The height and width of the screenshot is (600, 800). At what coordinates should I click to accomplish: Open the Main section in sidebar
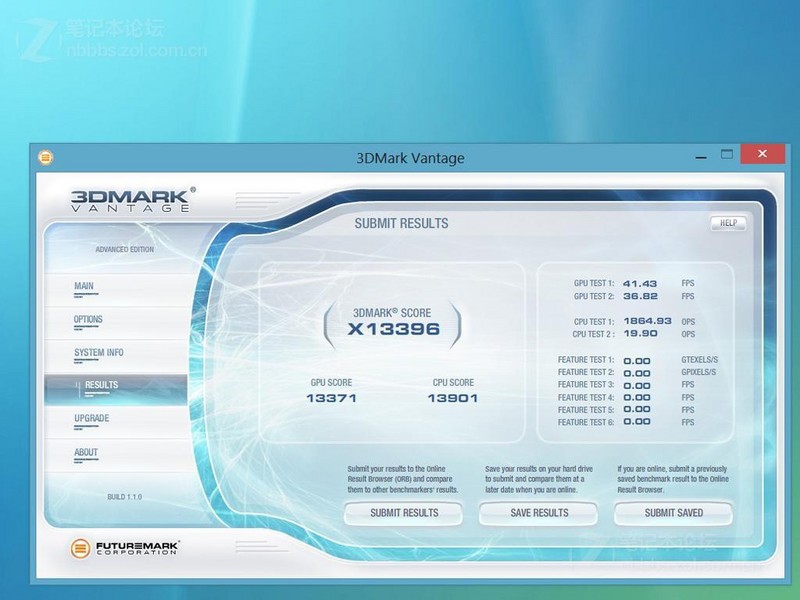[116, 290]
